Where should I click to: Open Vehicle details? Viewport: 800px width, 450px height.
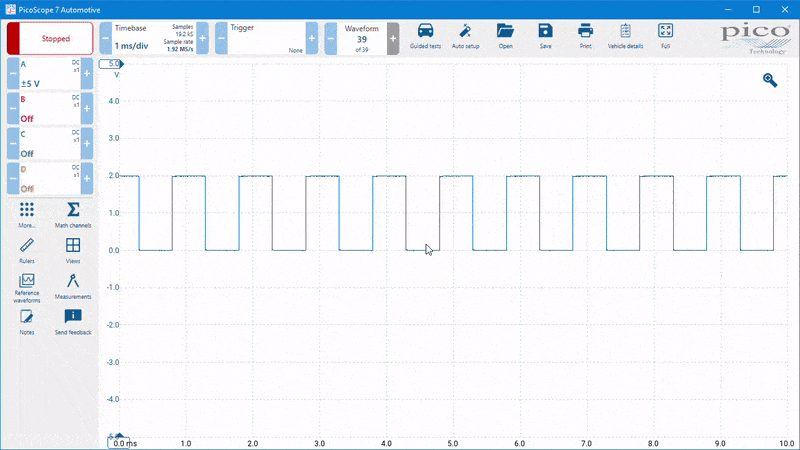[x=626, y=36]
